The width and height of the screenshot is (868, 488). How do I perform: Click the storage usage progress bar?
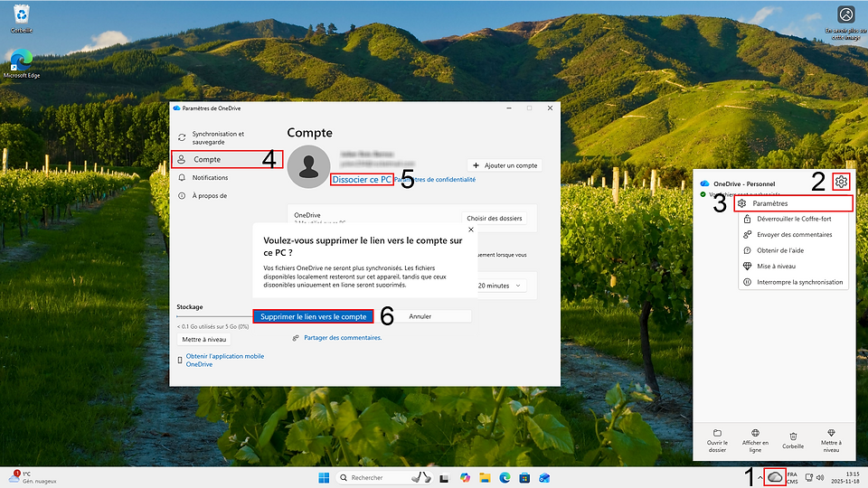(213, 316)
